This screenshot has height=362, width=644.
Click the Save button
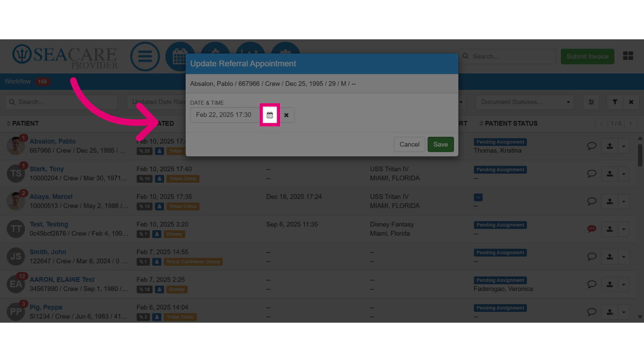(x=440, y=144)
